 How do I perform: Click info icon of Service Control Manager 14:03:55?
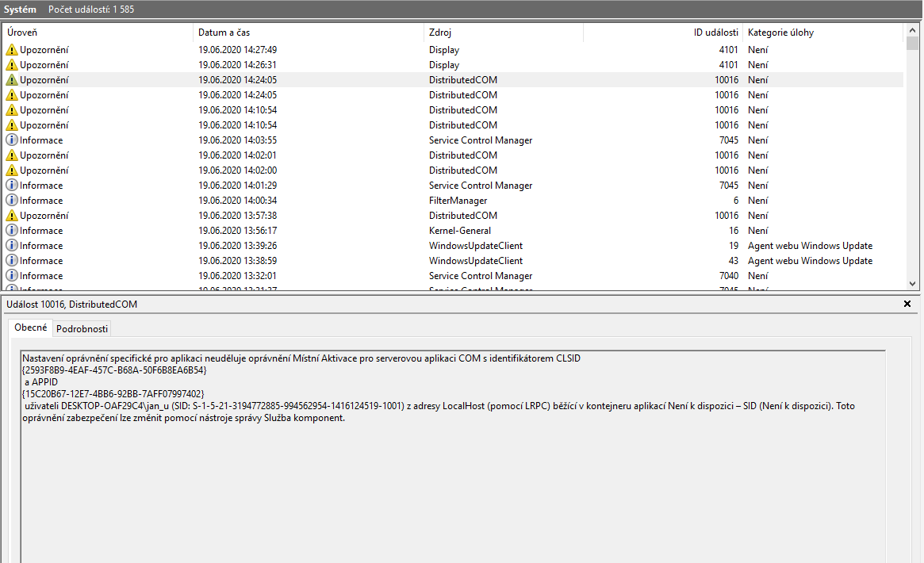tap(11, 140)
